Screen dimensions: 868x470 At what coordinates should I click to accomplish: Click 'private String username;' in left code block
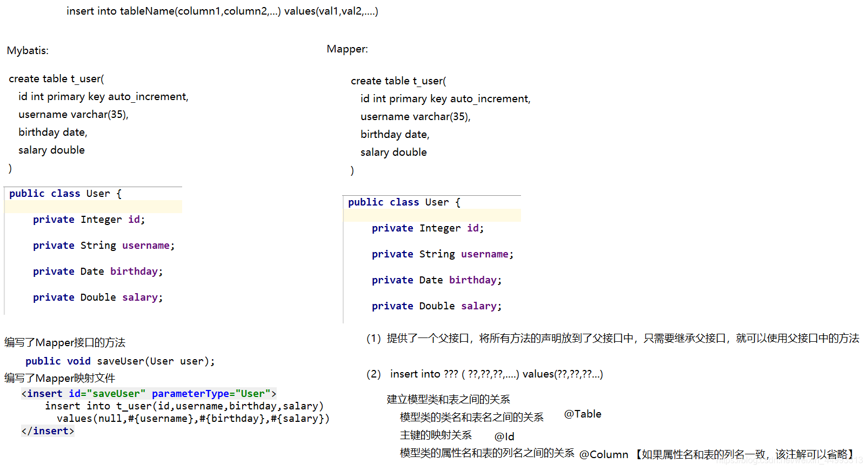(x=104, y=246)
